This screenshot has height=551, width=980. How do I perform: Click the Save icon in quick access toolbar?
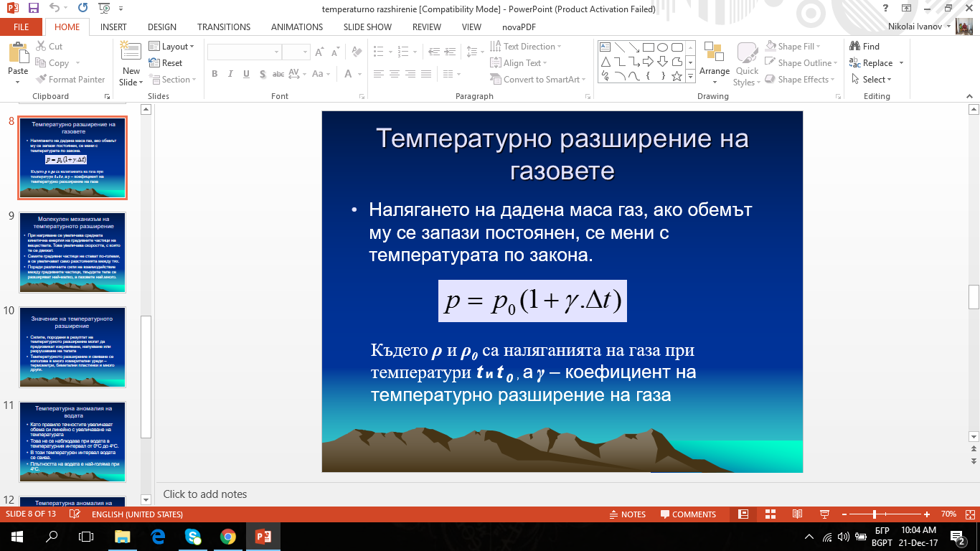point(34,9)
